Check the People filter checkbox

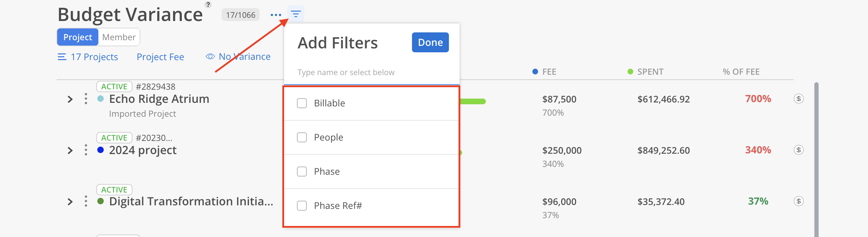302,137
